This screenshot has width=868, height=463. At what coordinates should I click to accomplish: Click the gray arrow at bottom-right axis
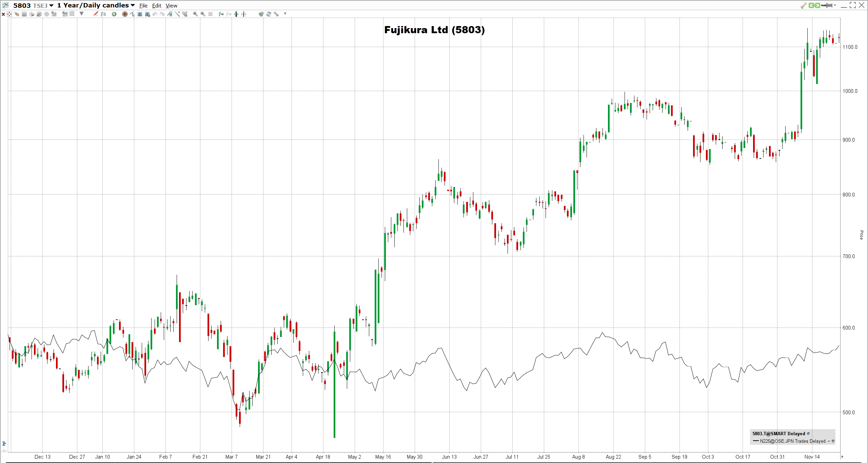pos(842,457)
